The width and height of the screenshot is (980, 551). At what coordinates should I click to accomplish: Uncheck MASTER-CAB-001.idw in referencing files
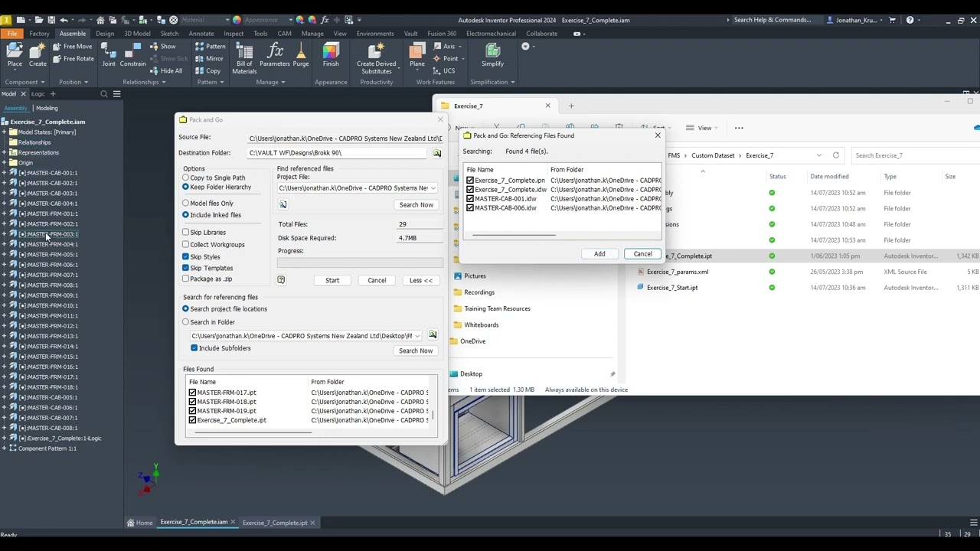point(470,199)
